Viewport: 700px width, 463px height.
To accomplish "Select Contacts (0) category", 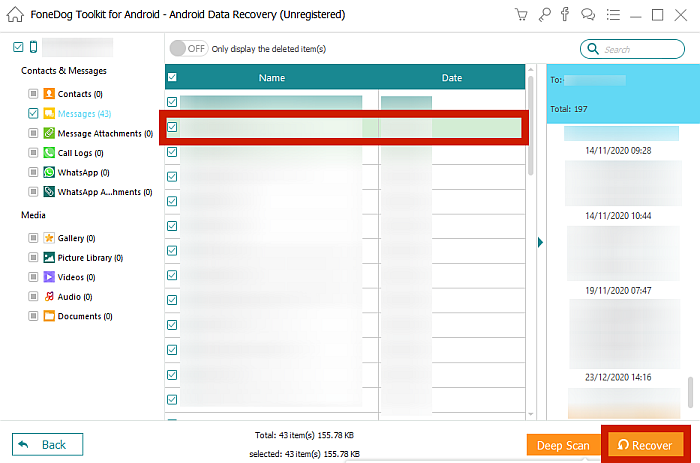I will click(x=80, y=94).
